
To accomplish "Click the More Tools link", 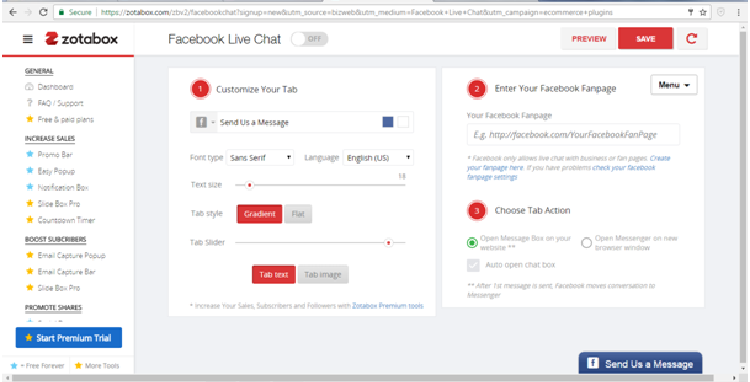I will coord(102,366).
